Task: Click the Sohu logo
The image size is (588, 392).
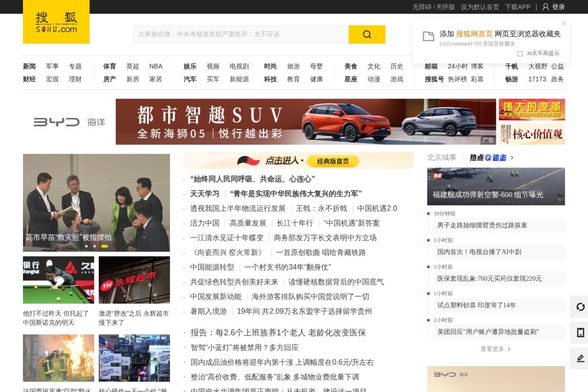Action: [56, 22]
